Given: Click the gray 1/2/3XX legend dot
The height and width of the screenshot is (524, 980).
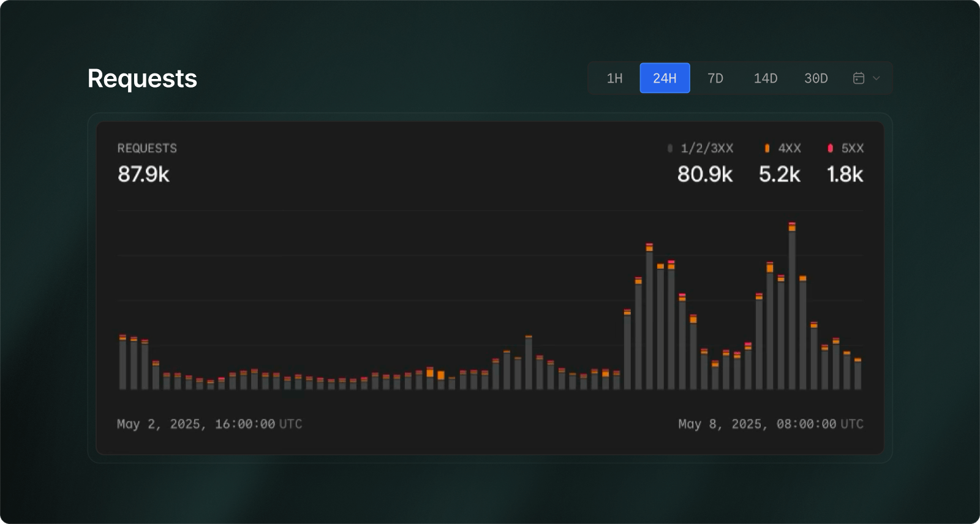Looking at the screenshot, I should pyautogui.click(x=669, y=148).
